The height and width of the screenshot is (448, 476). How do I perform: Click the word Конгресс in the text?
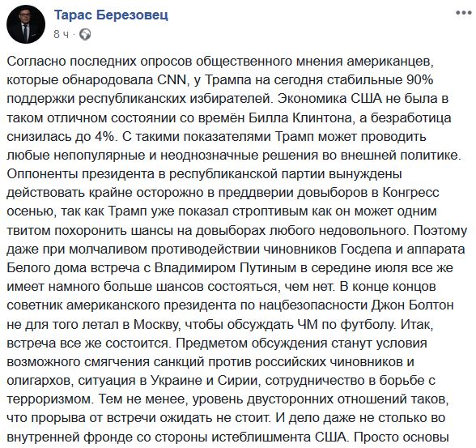tap(410, 193)
